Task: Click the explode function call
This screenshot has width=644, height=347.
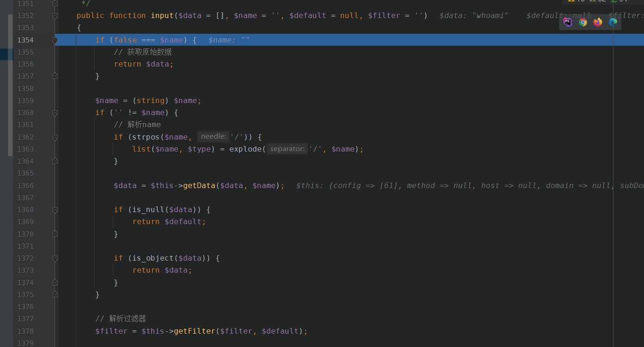Action: pos(245,149)
